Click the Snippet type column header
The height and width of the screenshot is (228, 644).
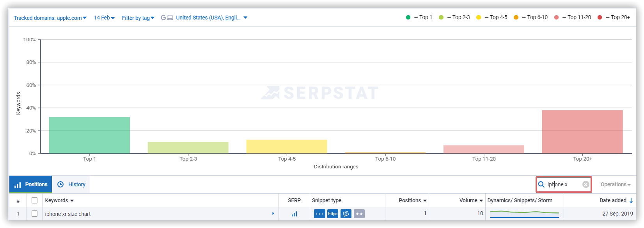(326, 200)
